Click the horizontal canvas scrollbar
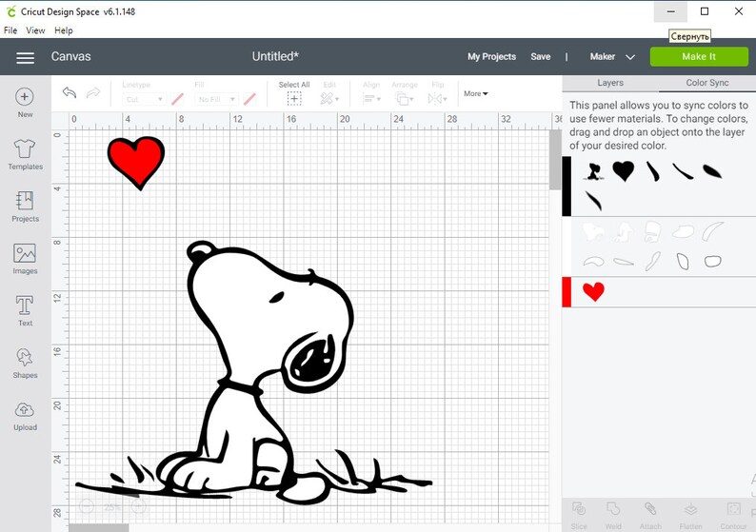Screen dimensions: 756x532 point(99,528)
